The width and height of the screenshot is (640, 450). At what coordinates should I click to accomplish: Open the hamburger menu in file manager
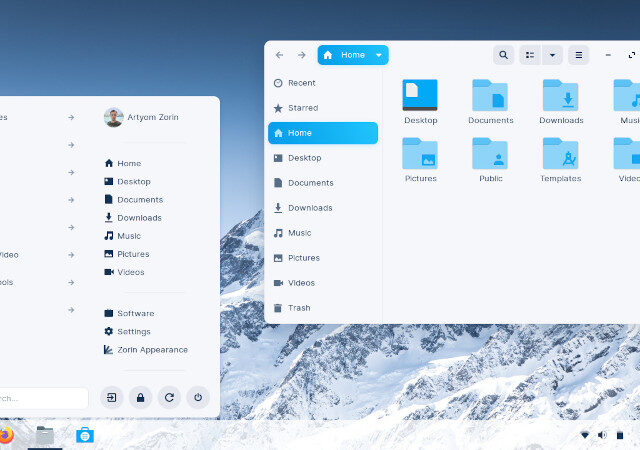[578, 55]
